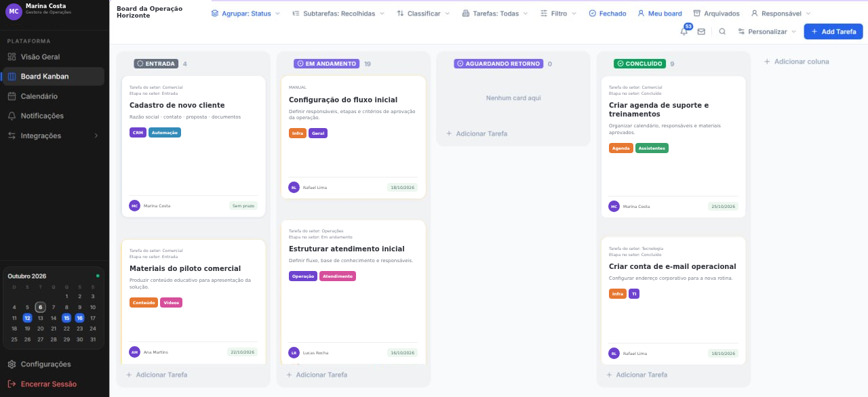The width and height of the screenshot is (868, 397).
Task: Select Board Kanban in sidebar
Action: pyautogui.click(x=53, y=77)
